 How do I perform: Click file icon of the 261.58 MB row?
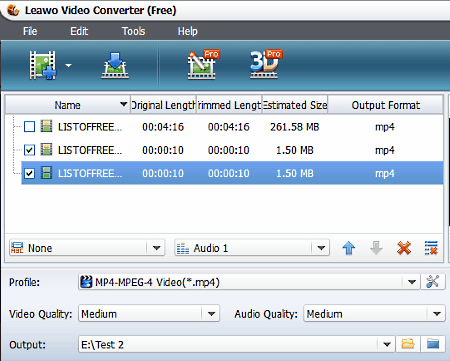pos(46,126)
